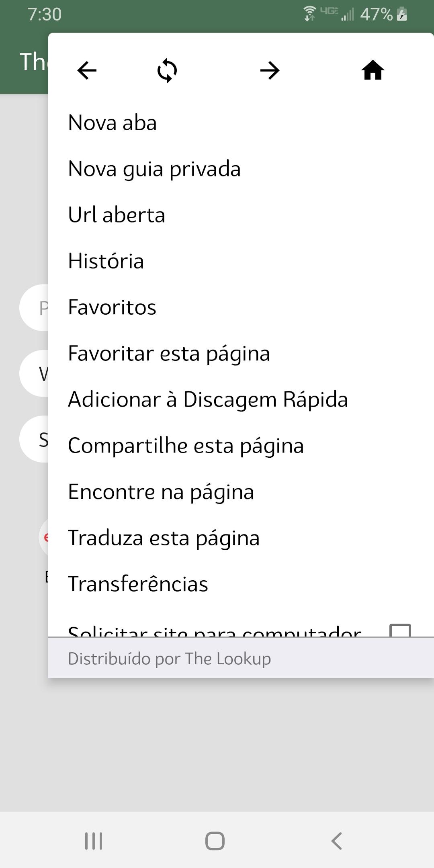Open Nova aba menu item
Screen dimensions: 434x868
pos(113,123)
